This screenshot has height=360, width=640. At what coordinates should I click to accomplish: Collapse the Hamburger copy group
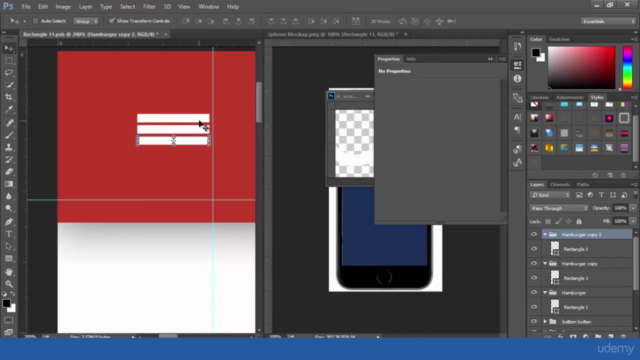[545, 264]
